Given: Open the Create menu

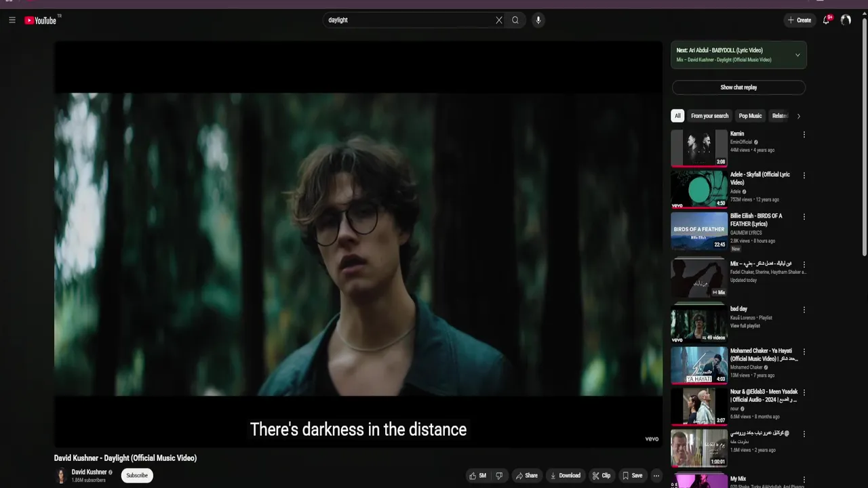Looking at the screenshot, I should [800, 20].
